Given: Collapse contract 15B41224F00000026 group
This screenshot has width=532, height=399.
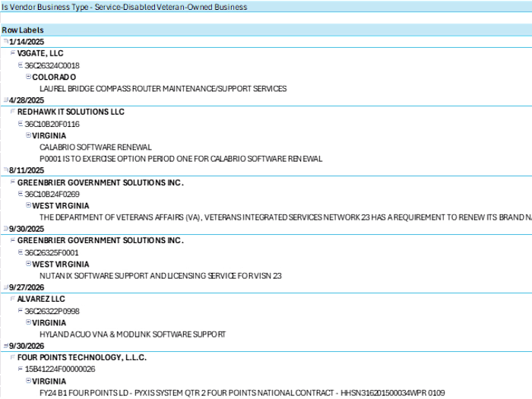Looking at the screenshot, I should (x=21, y=369).
